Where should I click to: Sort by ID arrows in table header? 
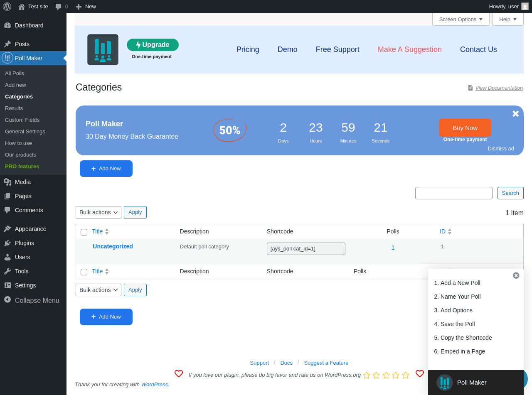pos(450,231)
